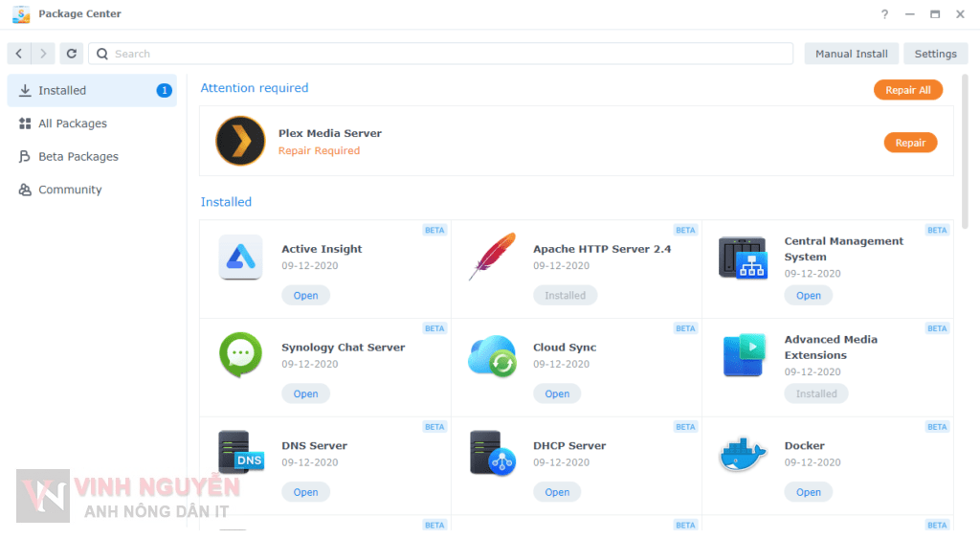Open the Community packages section

(69, 190)
